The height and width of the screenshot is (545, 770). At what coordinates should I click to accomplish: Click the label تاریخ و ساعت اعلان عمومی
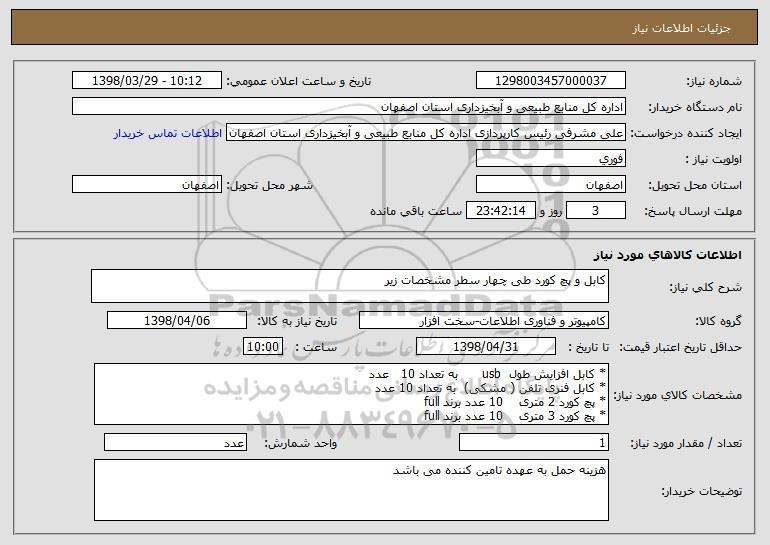299,82
